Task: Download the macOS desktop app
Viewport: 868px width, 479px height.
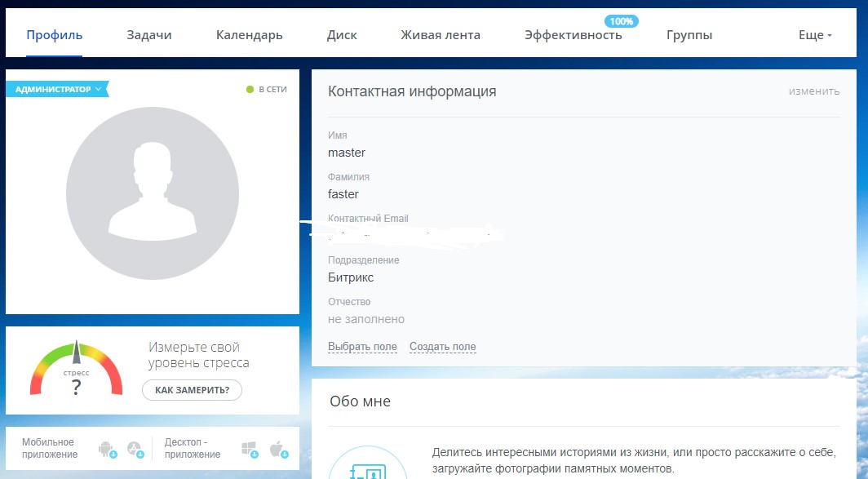Action: tap(277, 449)
